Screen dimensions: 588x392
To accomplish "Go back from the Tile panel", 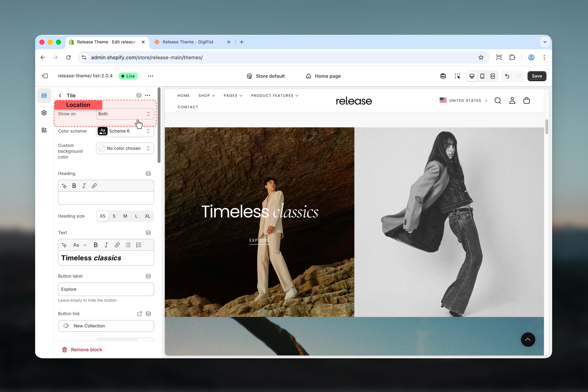I will [x=60, y=96].
